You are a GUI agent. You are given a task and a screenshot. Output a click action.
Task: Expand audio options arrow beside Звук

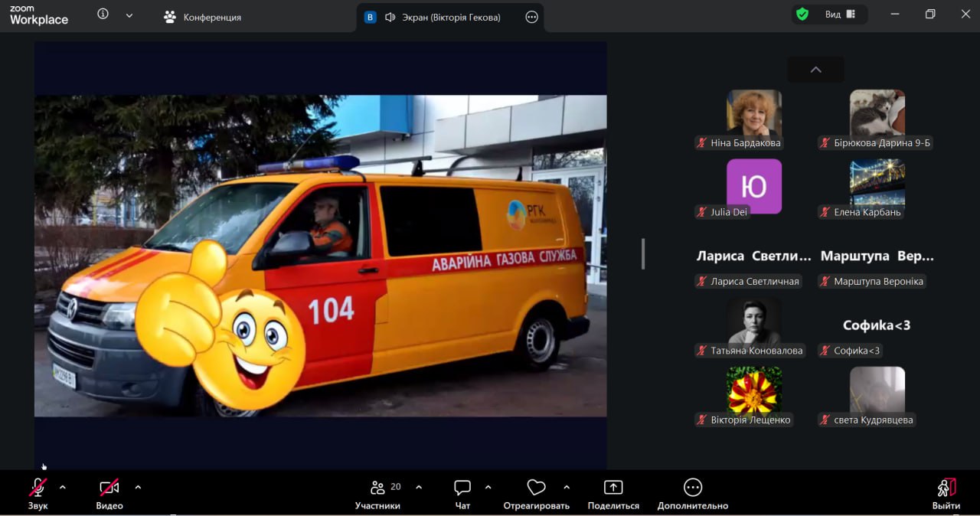click(x=63, y=487)
